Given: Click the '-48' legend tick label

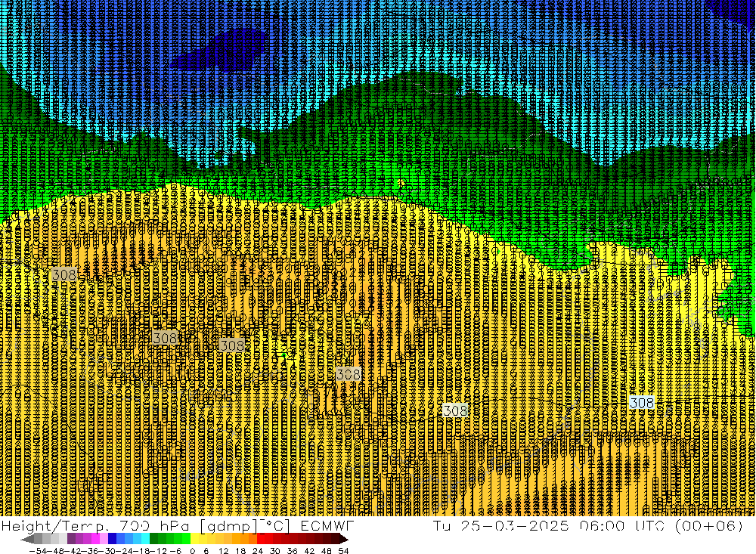Looking at the screenshot, I should (x=55, y=551).
